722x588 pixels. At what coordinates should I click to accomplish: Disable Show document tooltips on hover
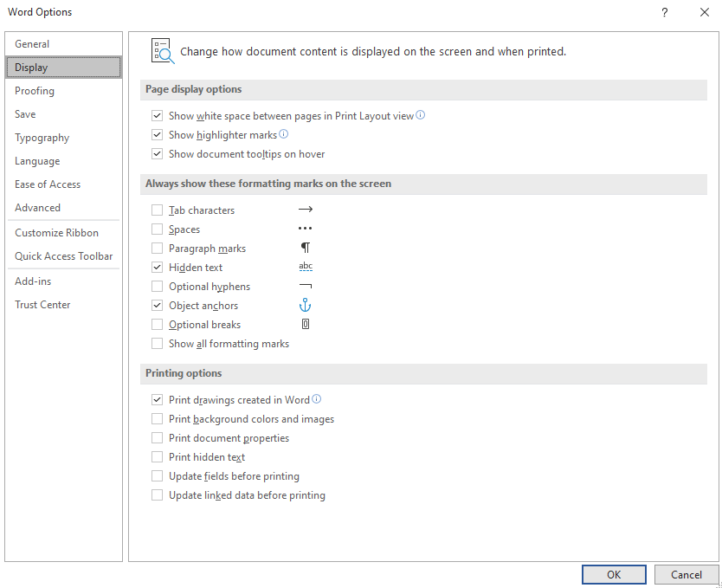pos(157,154)
